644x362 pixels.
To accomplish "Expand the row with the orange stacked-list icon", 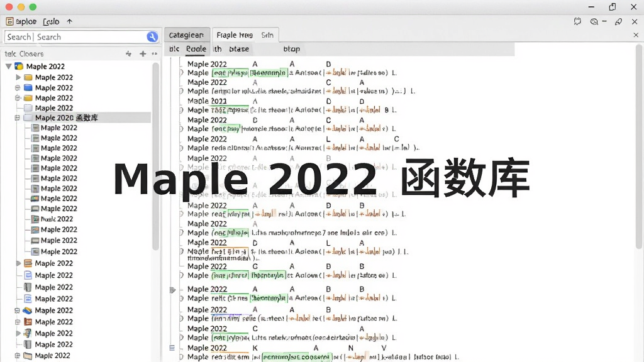I will pyautogui.click(x=18, y=263).
